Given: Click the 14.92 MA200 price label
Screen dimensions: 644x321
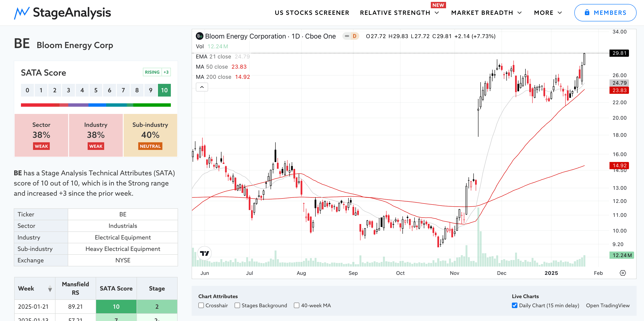Looking at the screenshot, I should point(619,166).
